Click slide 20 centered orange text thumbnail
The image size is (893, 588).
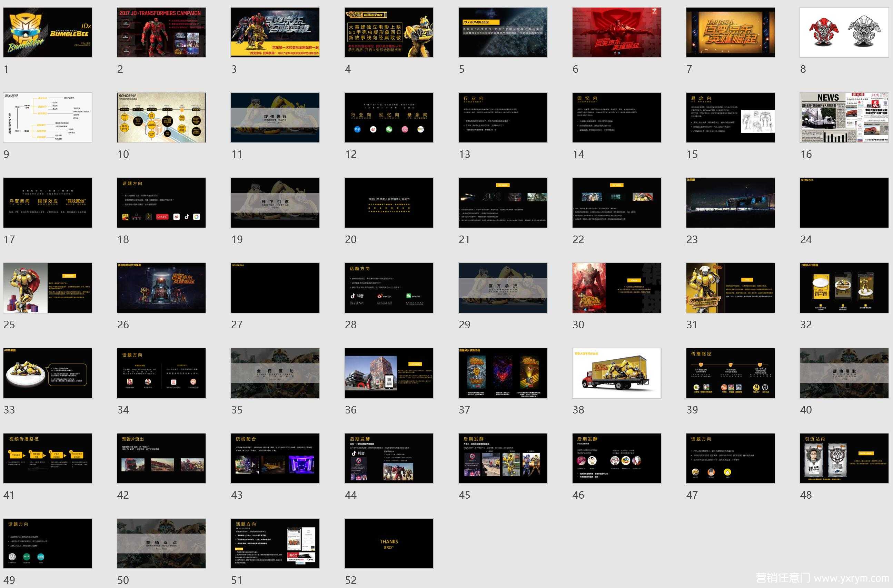point(389,203)
